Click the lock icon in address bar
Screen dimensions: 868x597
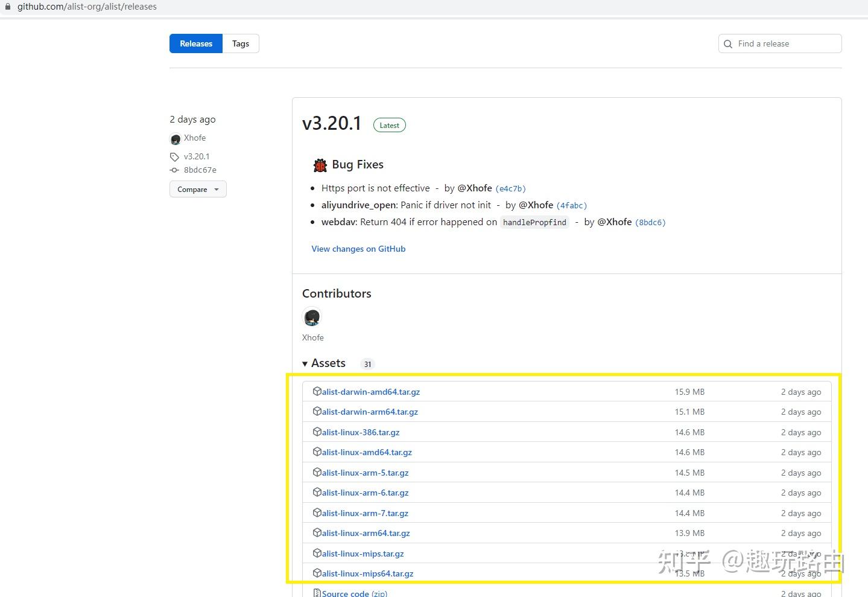pyautogui.click(x=8, y=7)
